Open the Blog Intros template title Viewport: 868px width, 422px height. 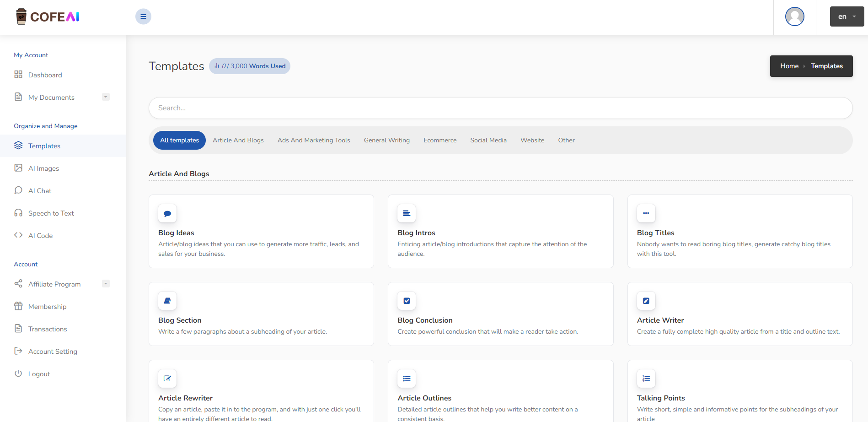(416, 233)
